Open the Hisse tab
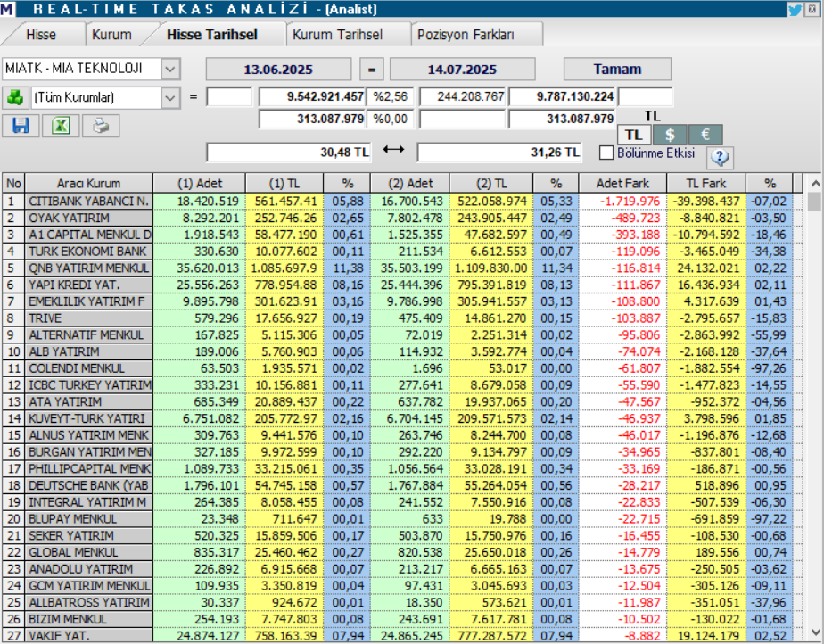The width and height of the screenshot is (824, 644). coord(41,35)
